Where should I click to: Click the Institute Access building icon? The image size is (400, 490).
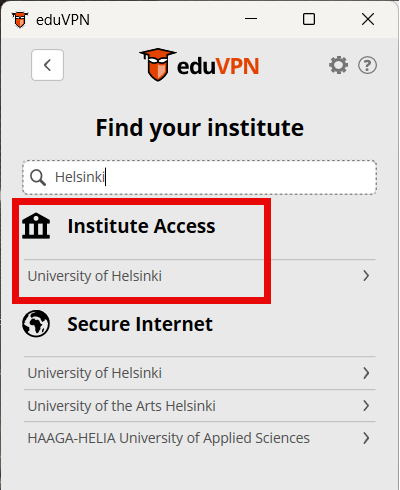36,226
